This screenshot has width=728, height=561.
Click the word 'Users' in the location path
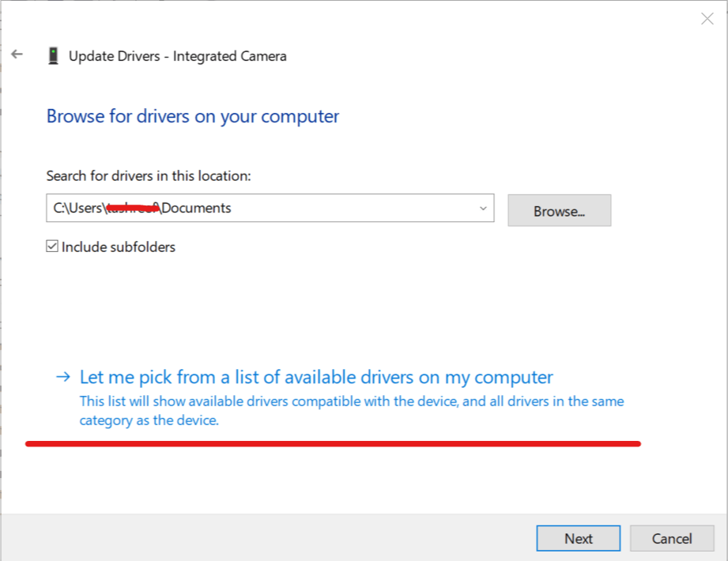pyautogui.click(x=86, y=209)
